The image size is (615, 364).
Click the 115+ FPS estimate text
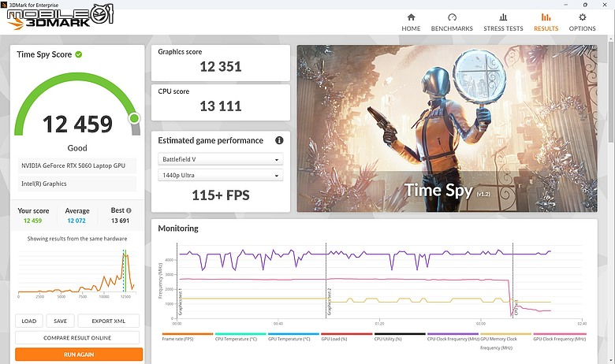pos(221,195)
